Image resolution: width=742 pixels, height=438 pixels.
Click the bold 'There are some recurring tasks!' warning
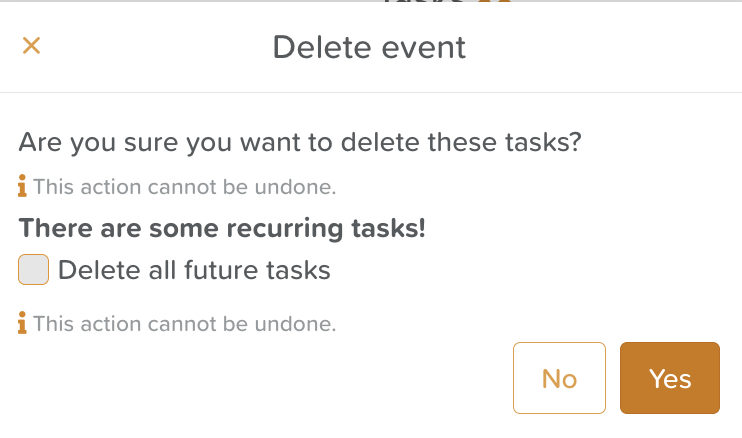pyautogui.click(x=222, y=228)
